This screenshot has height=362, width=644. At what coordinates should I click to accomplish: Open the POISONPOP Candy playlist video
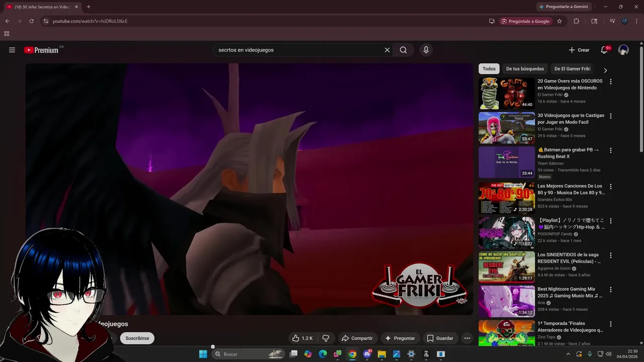tap(571, 224)
